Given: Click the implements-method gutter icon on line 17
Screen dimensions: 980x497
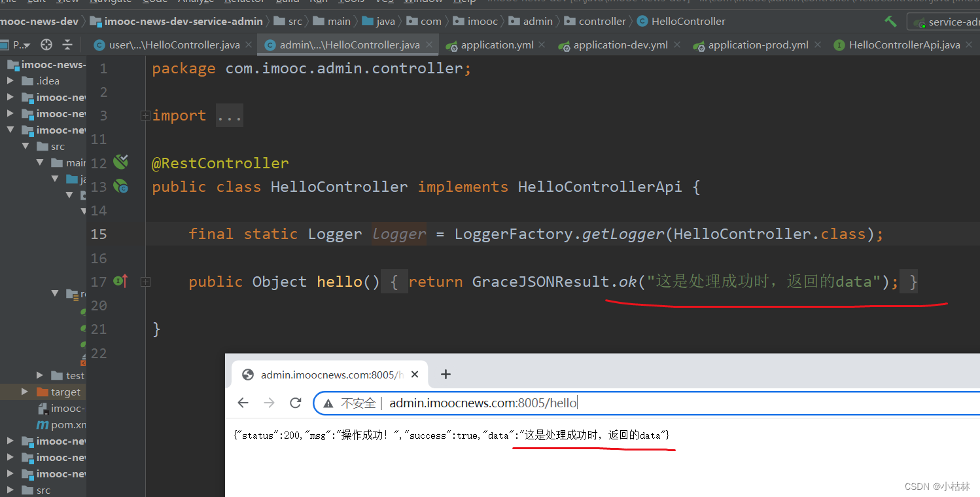Looking at the screenshot, I should click(x=120, y=282).
